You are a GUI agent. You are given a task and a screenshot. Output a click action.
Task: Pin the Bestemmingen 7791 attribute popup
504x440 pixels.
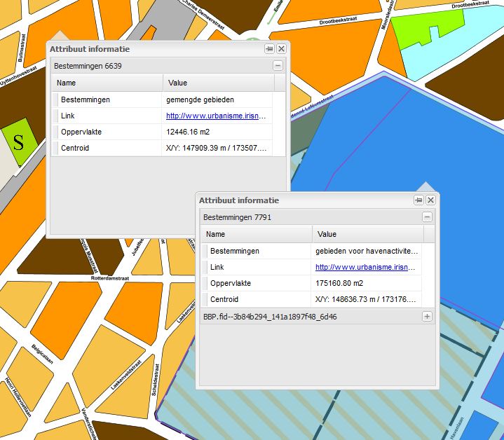click(x=418, y=200)
